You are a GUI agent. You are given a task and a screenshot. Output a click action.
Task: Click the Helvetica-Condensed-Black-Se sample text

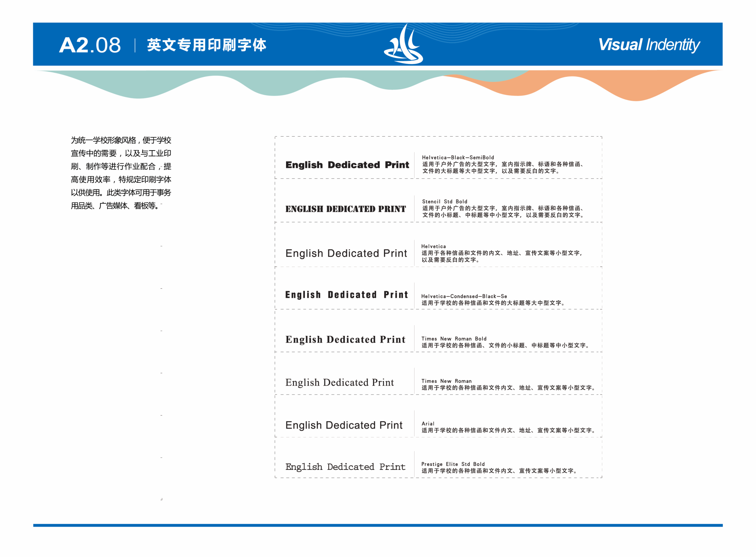(346, 295)
